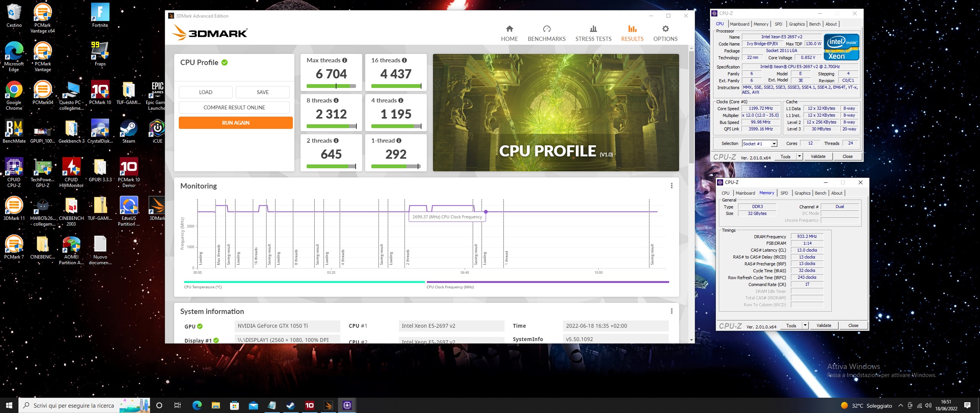This screenshot has width=980, height=413.
Task: Click Validate in the top CPU-Z window
Action: (818, 156)
